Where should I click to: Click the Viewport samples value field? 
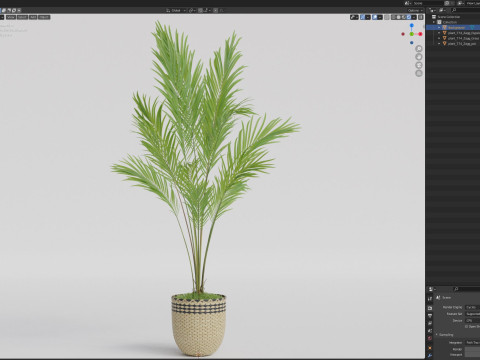coord(473,355)
